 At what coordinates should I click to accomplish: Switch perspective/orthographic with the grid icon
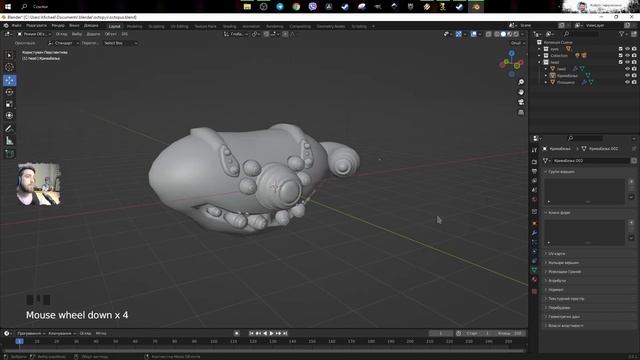pyautogui.click(x=521, y=112)
